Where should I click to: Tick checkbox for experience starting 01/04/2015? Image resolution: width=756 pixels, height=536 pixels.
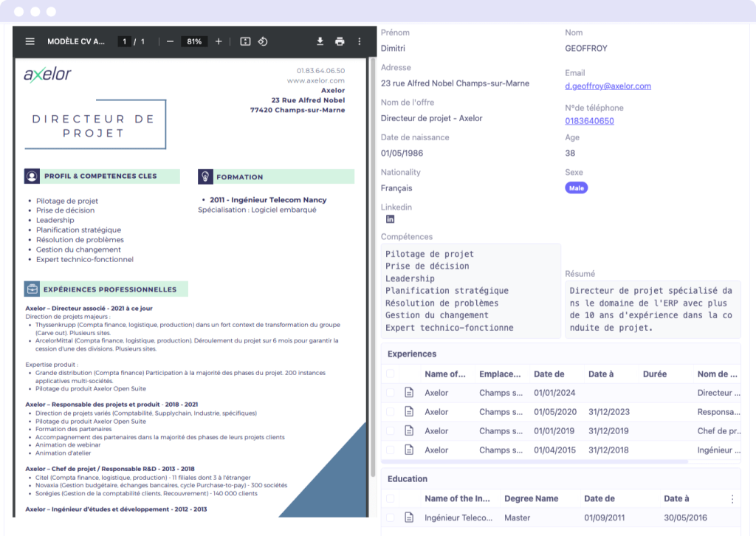[x=390, y=450]
